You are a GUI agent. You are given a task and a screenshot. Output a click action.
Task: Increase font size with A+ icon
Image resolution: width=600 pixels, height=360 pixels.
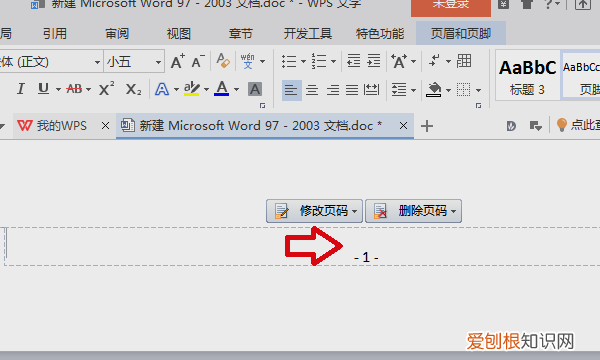[x=178, y=61]
